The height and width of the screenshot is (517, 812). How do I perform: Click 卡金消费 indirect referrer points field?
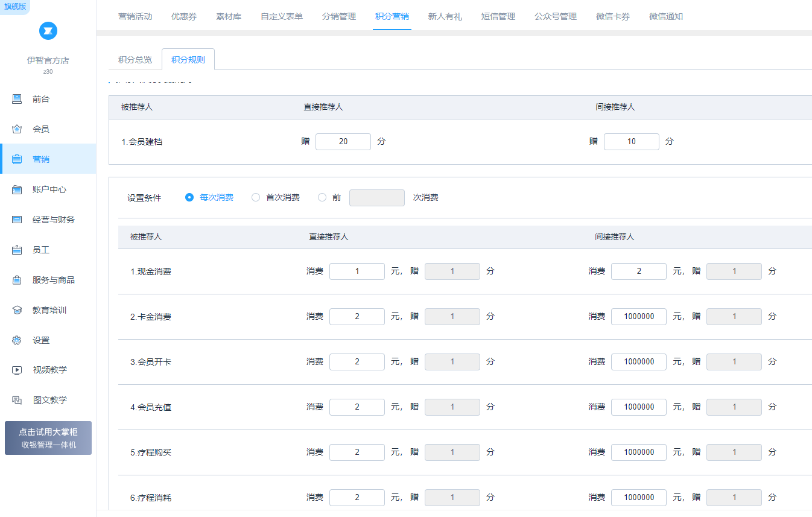click(x=734, y=317)
